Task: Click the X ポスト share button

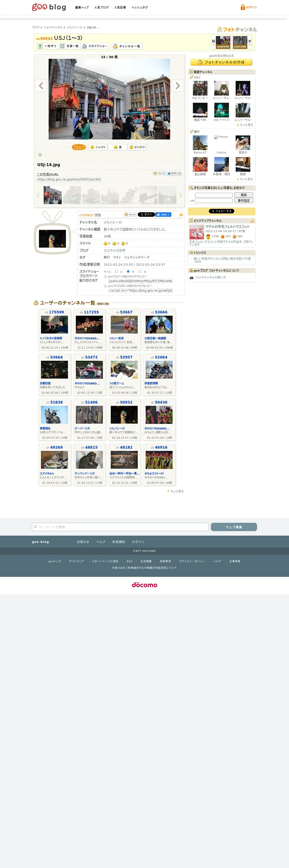Action: 146,215
